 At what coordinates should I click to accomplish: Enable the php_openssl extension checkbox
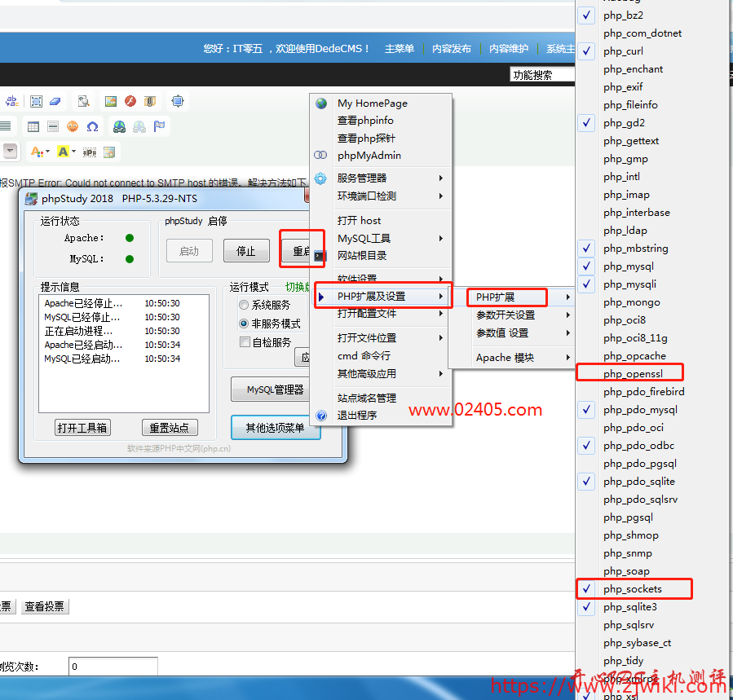click(585, 373)
